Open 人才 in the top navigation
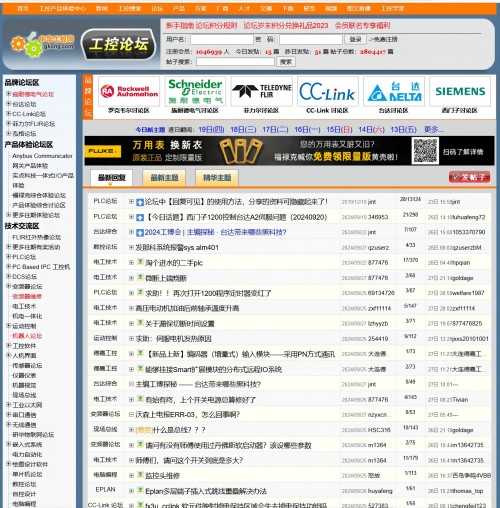The width and height of the screenshot is (500, 508). click(x=244, y=9)
